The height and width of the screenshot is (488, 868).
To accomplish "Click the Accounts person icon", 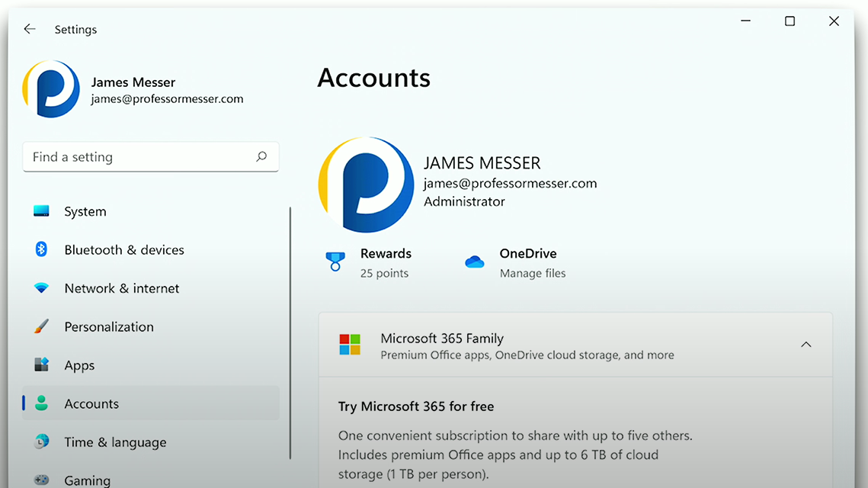I will coord(41,403).
